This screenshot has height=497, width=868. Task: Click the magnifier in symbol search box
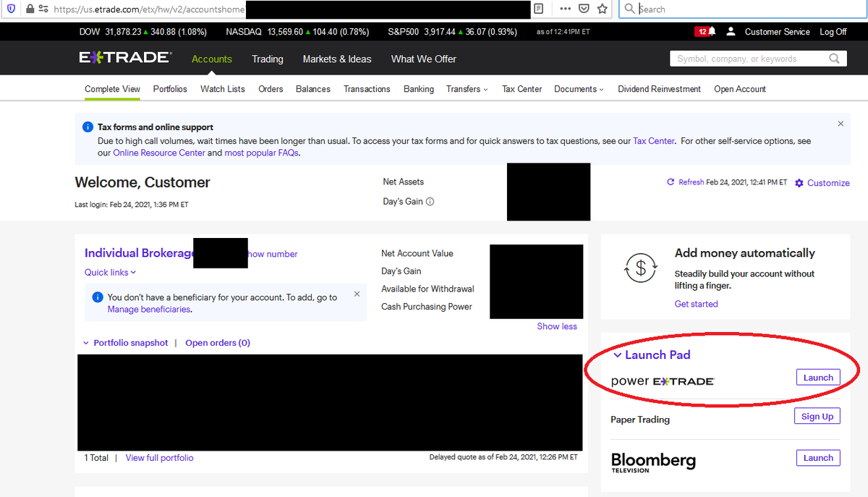coord(834,59)
